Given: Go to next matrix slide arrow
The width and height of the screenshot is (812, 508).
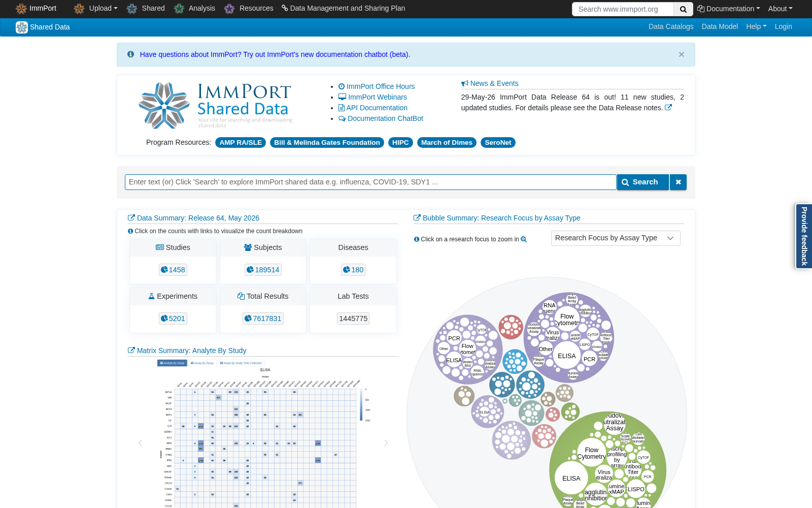Looking at the screenshot, I should (386, 443).
